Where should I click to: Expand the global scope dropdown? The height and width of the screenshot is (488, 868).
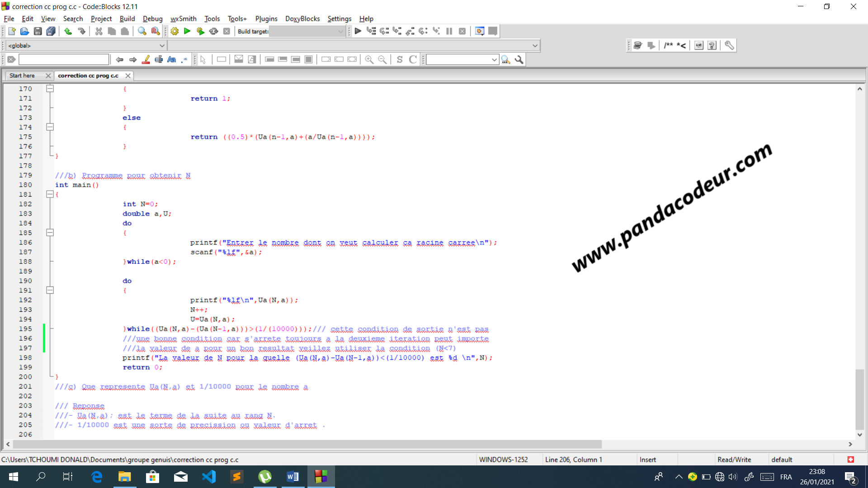(161, 45)
